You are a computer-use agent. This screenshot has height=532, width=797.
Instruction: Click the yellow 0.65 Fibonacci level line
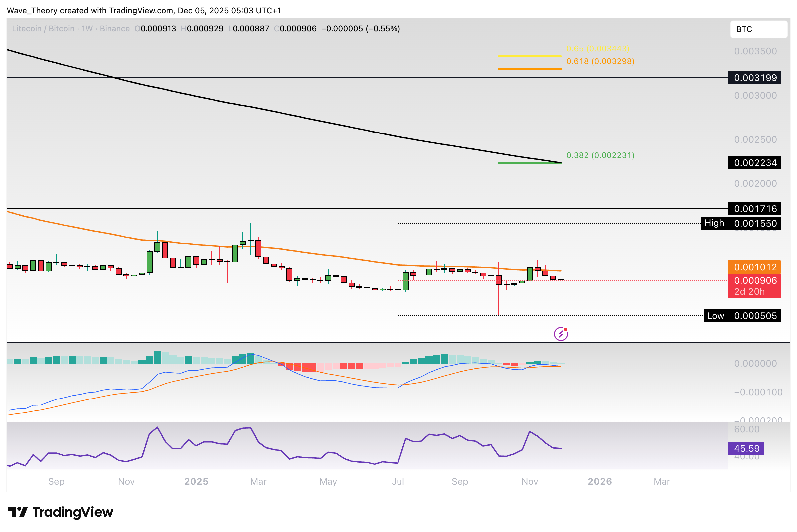(x=529, y=56)
